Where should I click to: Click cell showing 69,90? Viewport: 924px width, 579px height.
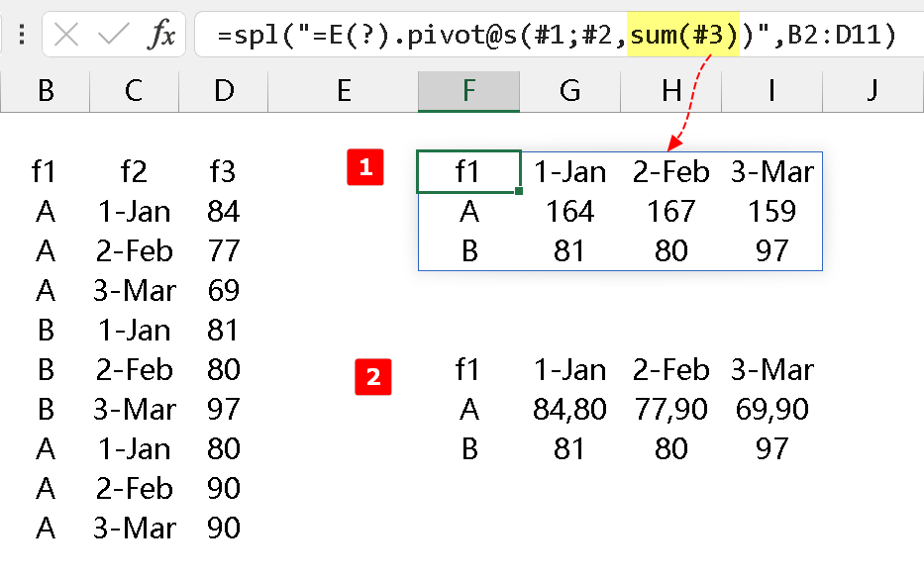point(771,410)
